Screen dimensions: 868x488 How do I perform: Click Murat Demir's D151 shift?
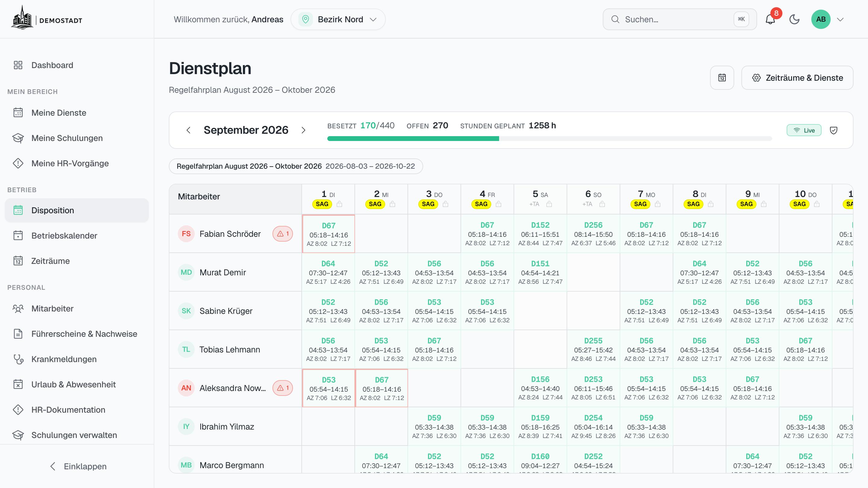[540, 272]
